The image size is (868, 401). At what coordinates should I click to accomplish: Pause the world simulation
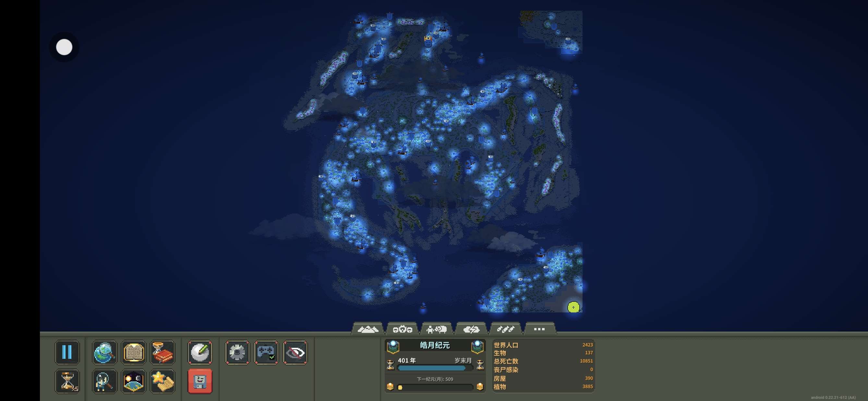67,352
